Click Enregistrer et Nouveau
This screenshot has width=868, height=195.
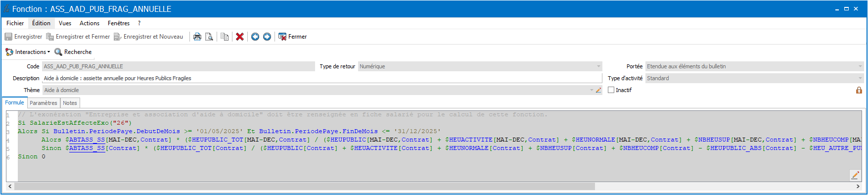[x=148, y=37]
